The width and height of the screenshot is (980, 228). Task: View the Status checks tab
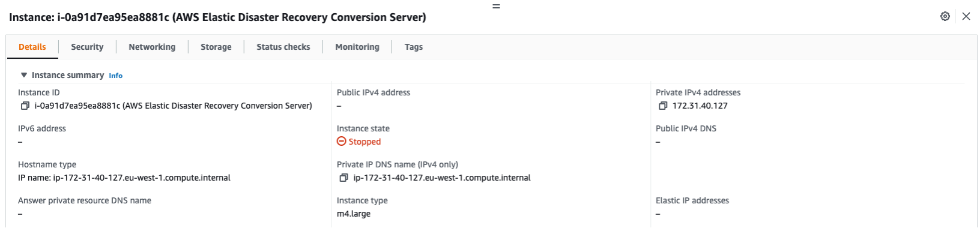[283, 47]
